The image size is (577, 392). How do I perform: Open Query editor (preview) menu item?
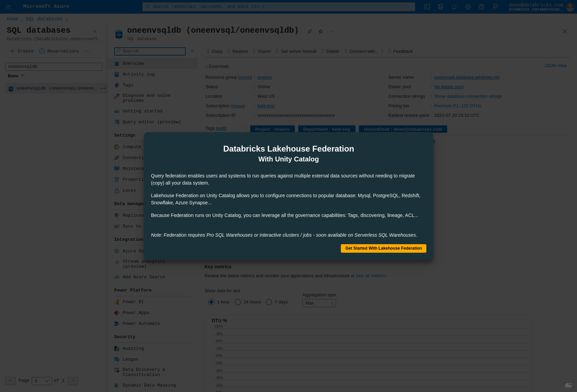152,122
